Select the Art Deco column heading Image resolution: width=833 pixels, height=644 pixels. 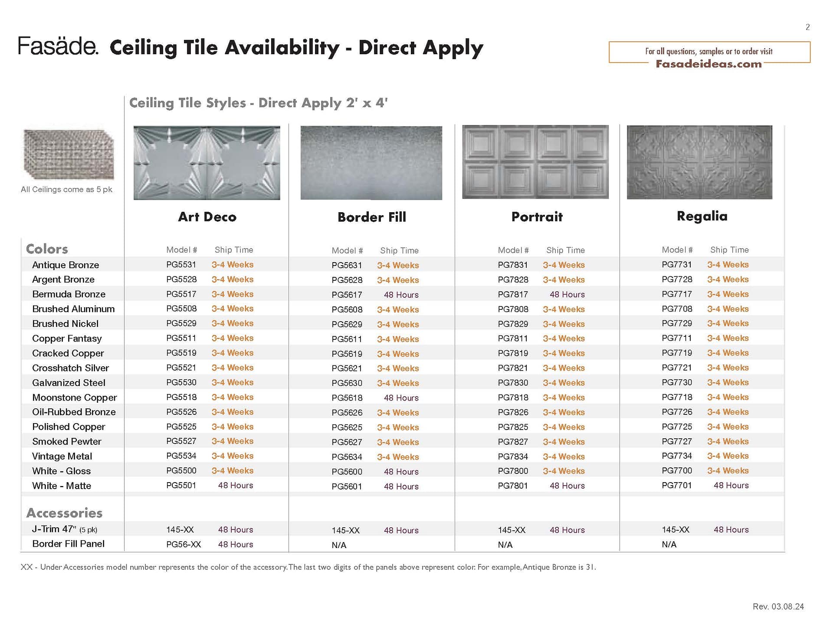[x=207, y=217]
